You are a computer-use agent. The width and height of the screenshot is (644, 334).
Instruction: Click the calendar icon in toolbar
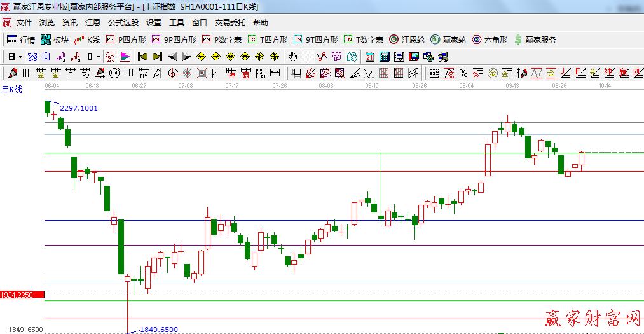pos(370,57)
